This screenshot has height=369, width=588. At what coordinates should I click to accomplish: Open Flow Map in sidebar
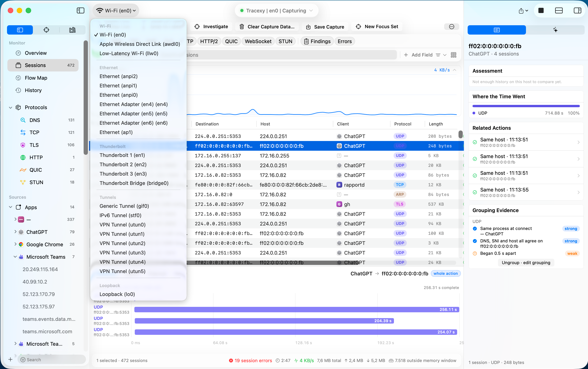point(43,78)
